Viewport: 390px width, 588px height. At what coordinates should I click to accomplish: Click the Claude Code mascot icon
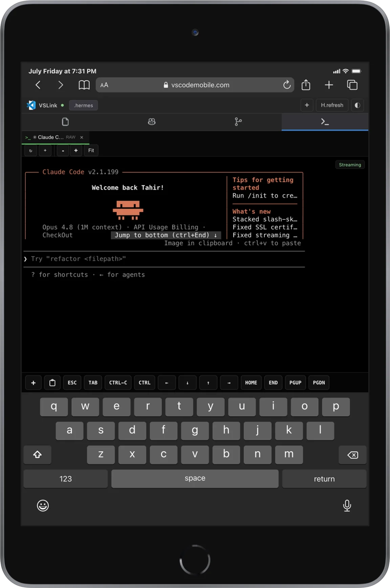pos(128,210)
